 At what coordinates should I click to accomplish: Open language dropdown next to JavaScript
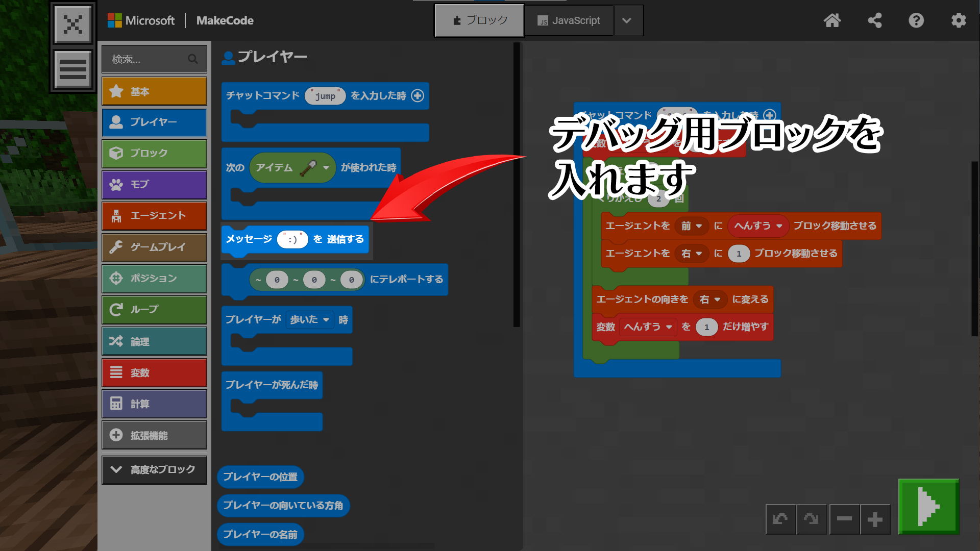[x=627, y=20]
